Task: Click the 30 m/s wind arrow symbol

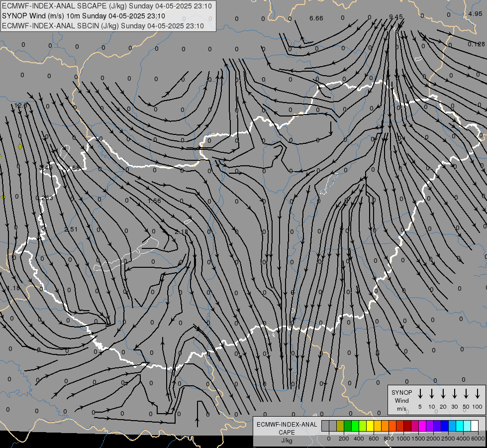Action: click(454, 393)
